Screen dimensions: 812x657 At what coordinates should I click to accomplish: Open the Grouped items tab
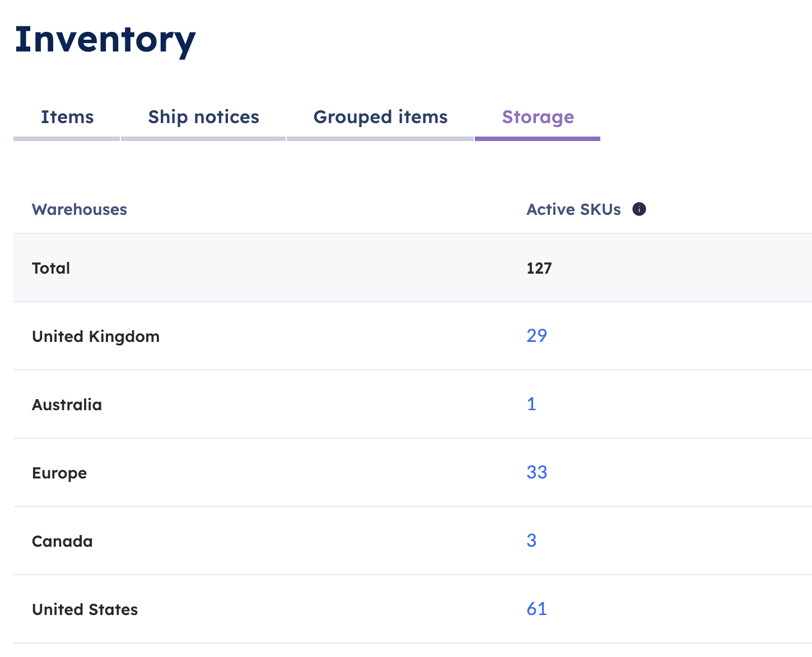pos(380,117)
